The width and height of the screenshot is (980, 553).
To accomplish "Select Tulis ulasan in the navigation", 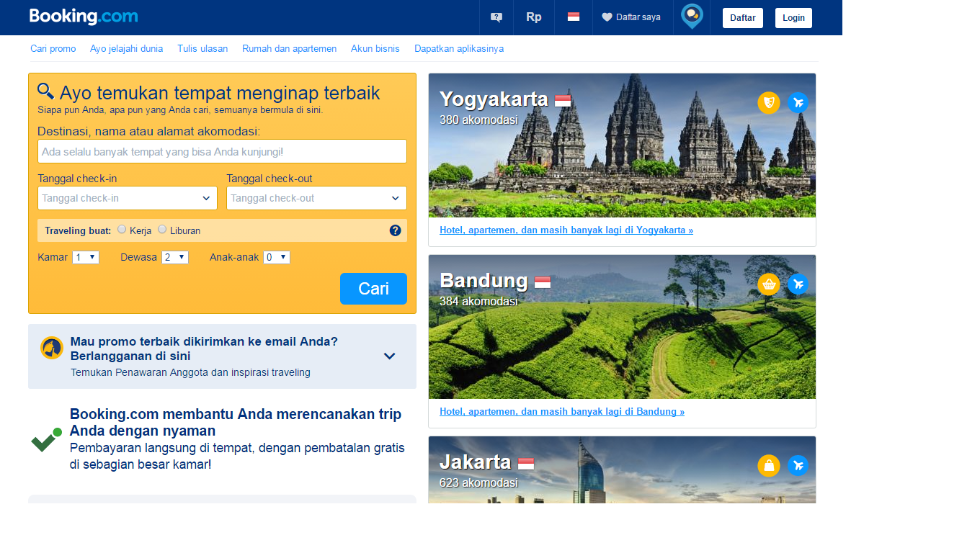I will [201, 48].
